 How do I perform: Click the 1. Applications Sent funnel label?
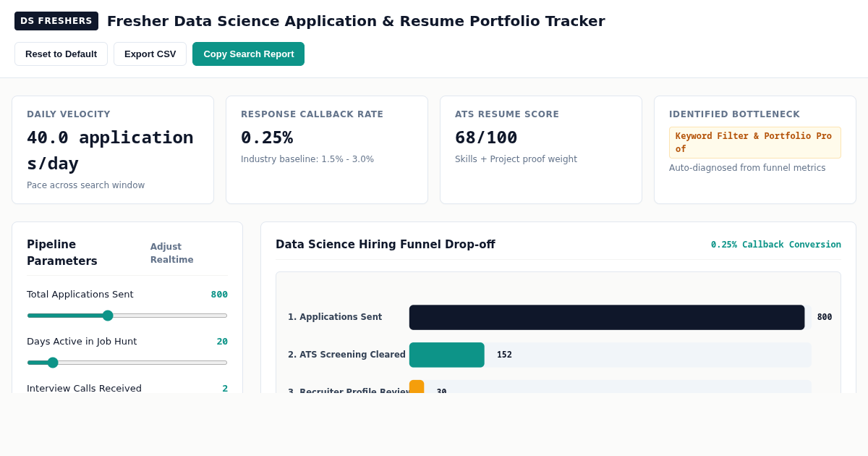(335, 317)
